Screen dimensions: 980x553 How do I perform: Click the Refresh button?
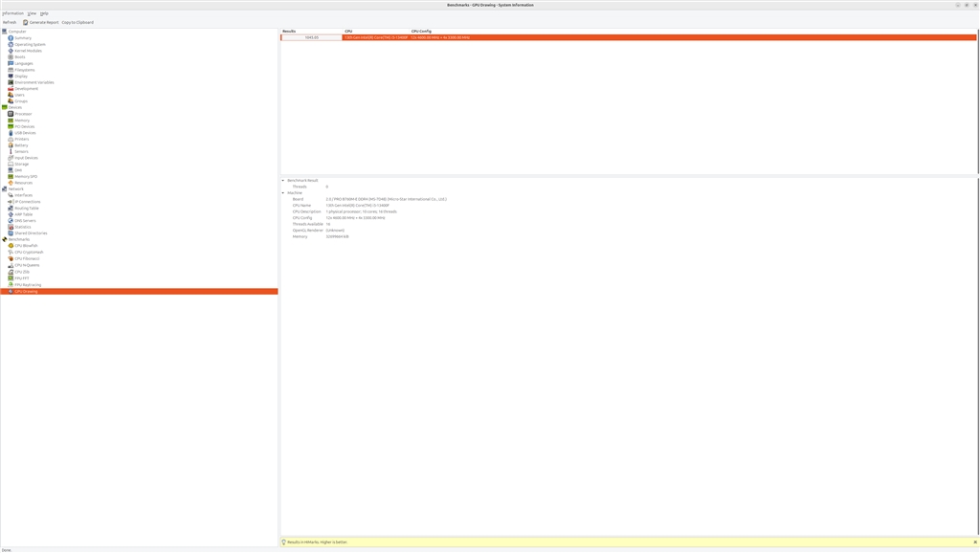[x=9, y=21]
